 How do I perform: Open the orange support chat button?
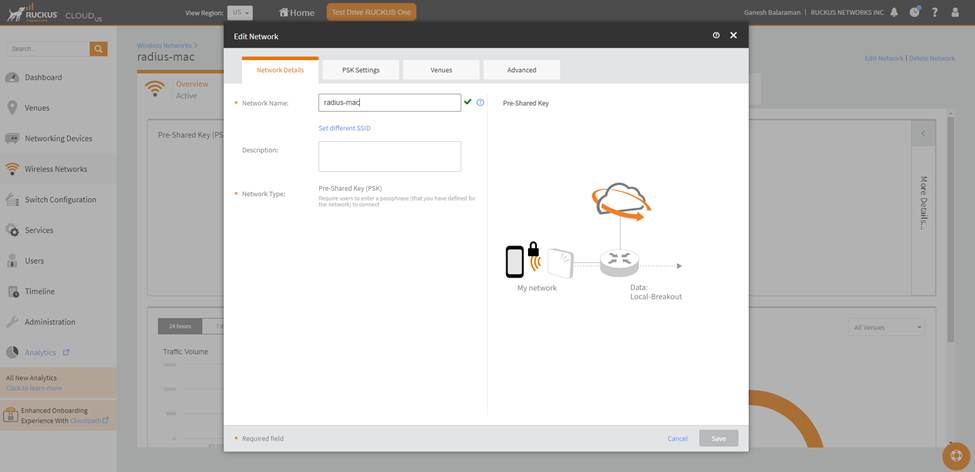tap(956, 455)
